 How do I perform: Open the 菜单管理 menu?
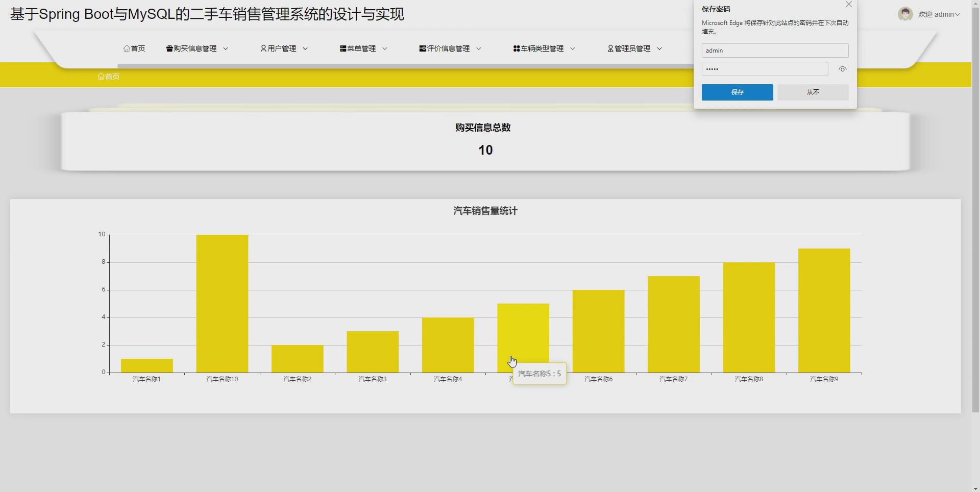click(x=364, y=48)
